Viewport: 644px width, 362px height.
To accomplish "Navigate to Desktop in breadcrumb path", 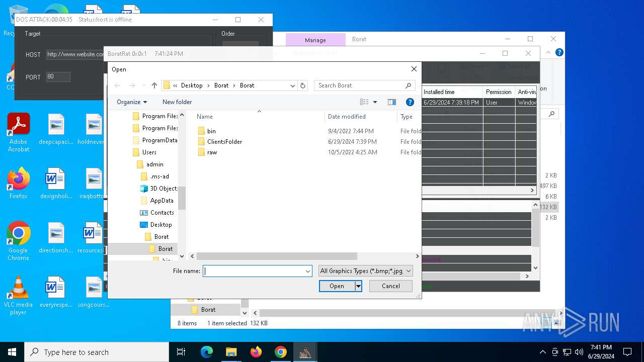I will click(192, 85).
